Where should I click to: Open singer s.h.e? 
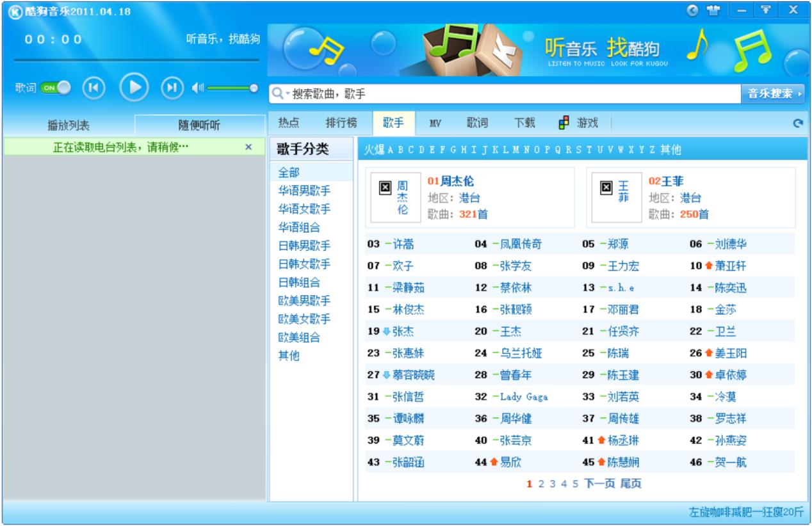tap(621, 288)
